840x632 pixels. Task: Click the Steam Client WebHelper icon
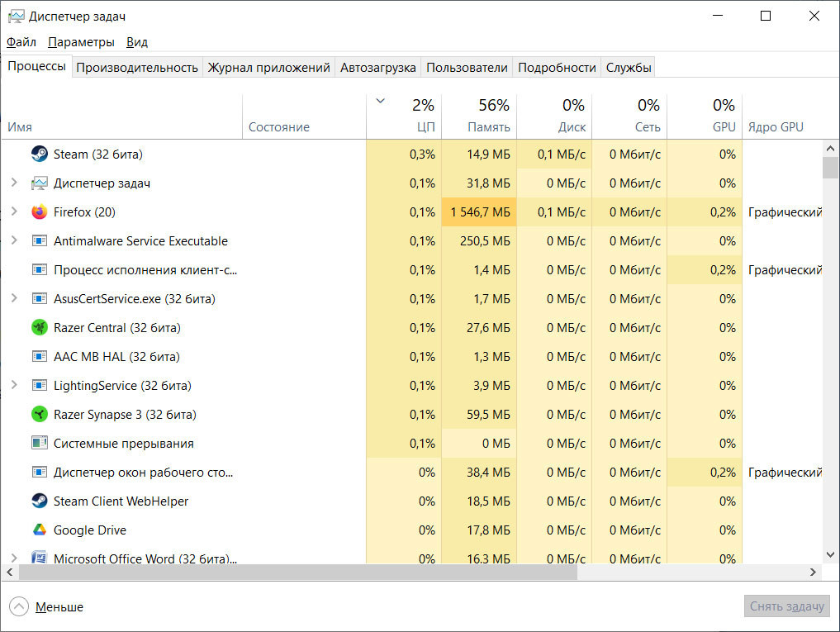[39, 501]
